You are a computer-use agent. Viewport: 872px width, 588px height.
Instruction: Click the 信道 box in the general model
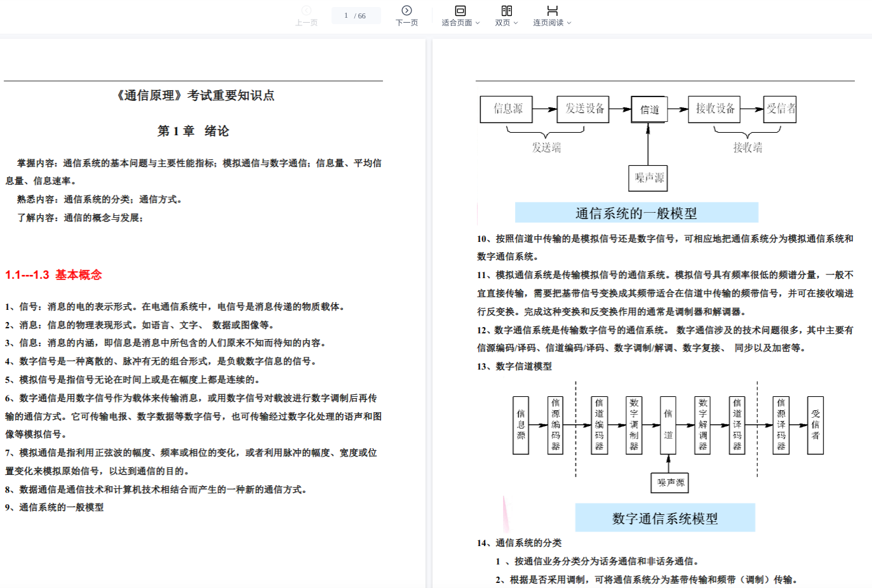point(649,110)
